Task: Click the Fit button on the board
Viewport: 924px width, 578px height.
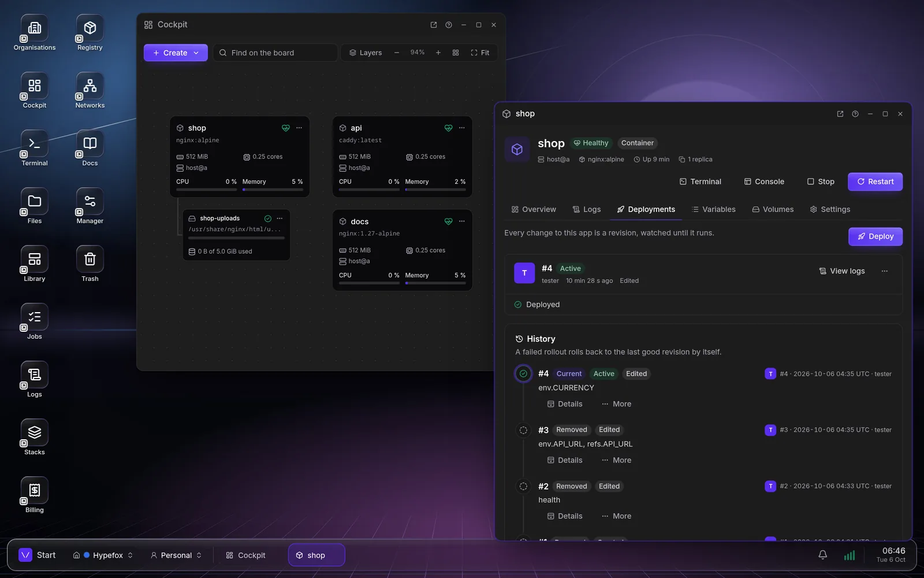Action: point(480,53)
